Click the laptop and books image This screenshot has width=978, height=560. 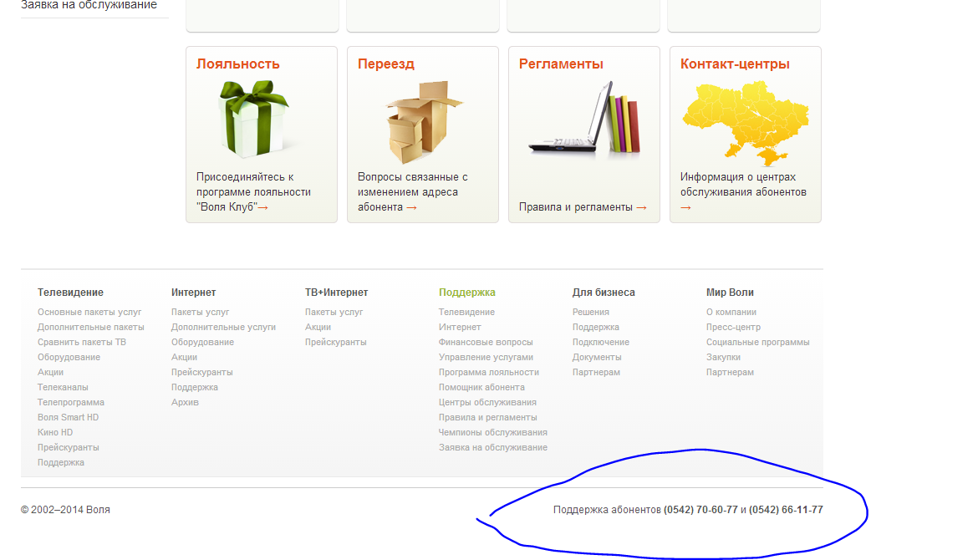click(583, 119)
